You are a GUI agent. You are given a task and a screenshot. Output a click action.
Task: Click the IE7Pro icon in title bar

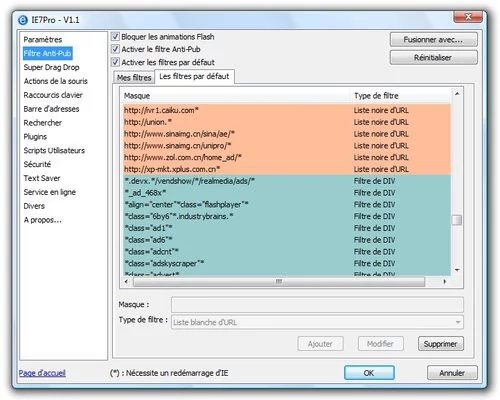point(22,20)
